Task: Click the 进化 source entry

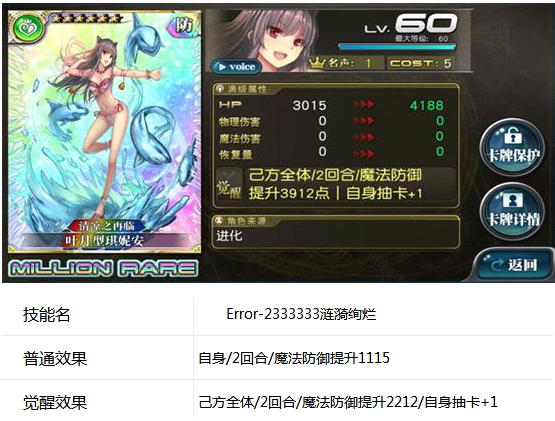Action: (x=229, y=235)
